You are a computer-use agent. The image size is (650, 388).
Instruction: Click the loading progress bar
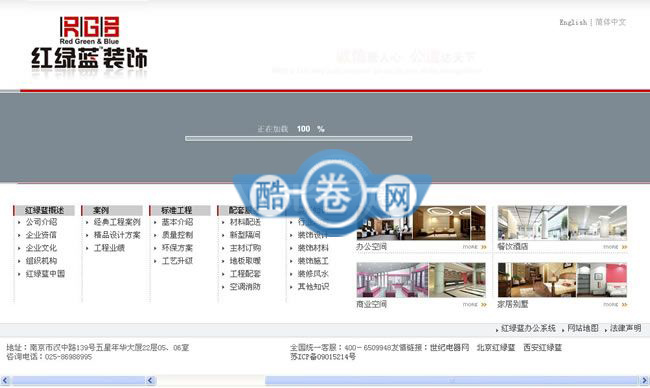click(298, 138)
